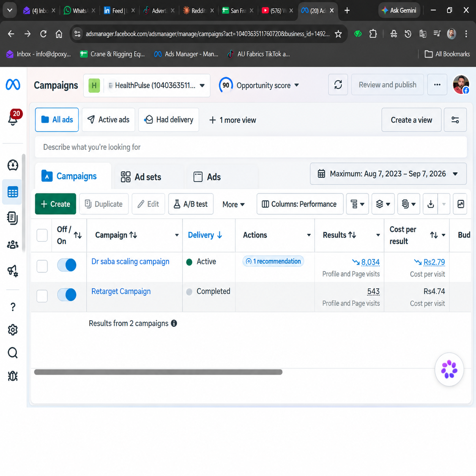Click the bug report icon in sidebar
This screenshot has width=476, height=476.
pos(13,376)
